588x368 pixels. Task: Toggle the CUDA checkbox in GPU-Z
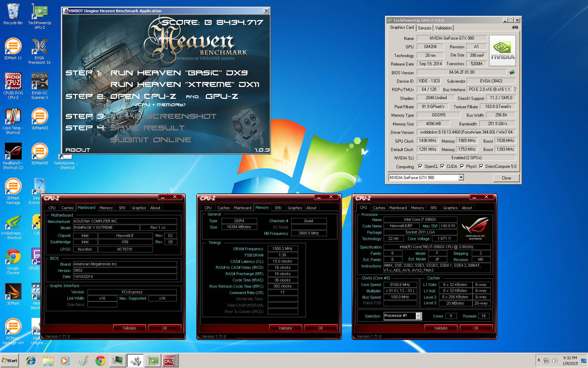(x=442, y=166)
